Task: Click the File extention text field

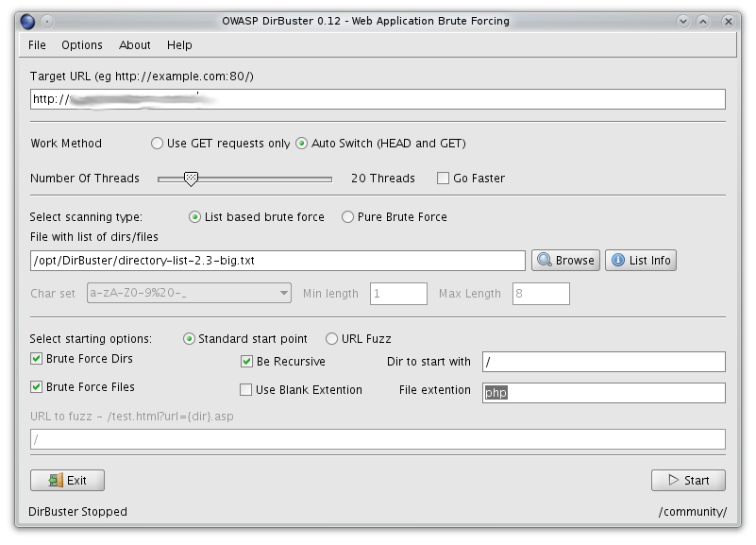Action: tap(603, 392)
